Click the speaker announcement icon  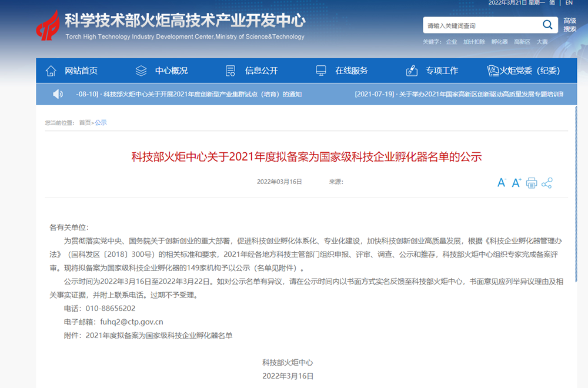click(58, 94)
